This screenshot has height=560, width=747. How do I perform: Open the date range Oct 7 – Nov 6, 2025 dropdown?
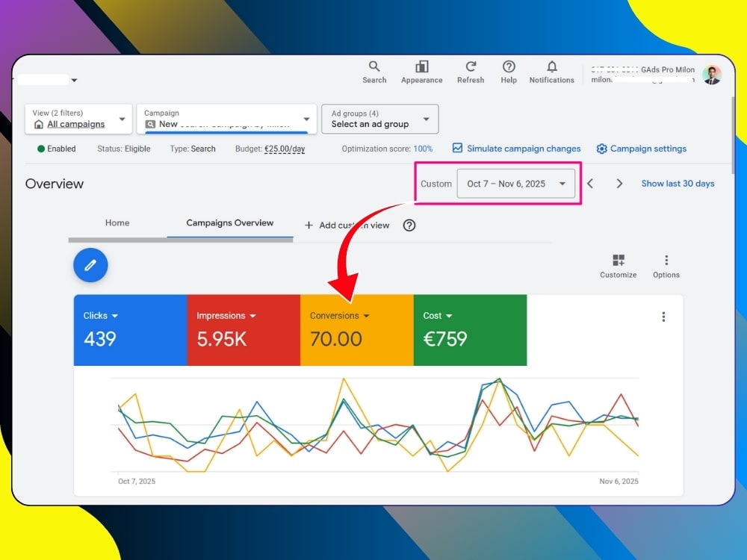coord(516,184)
